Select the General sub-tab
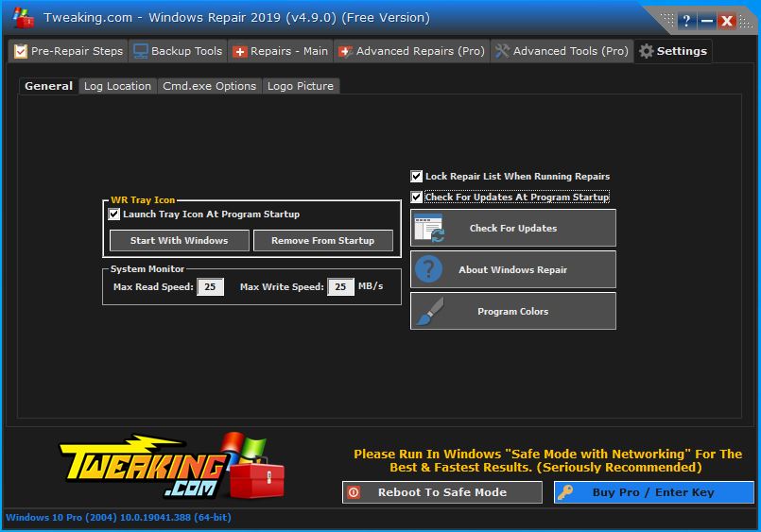This screenshot has height=532, width=761. (x=48, y=86)
